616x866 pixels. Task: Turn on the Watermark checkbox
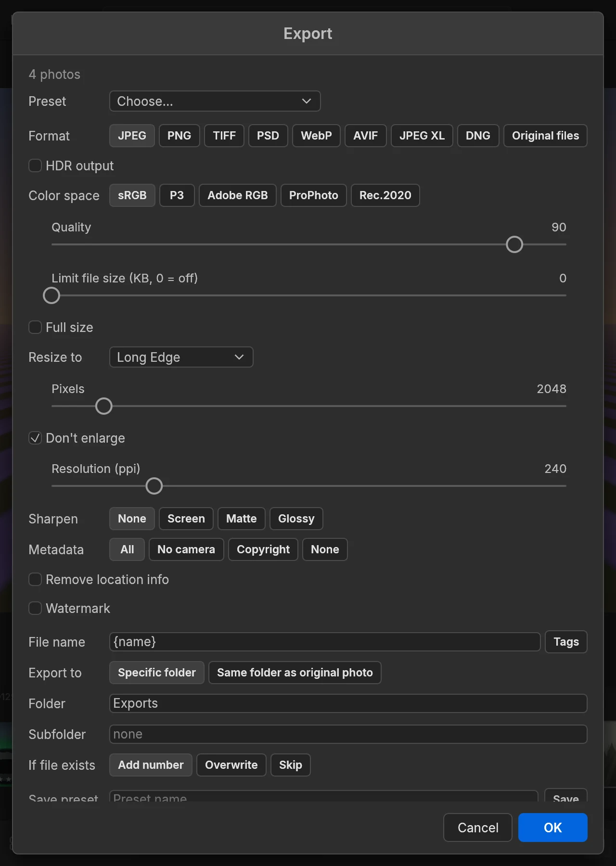click(x=35, y=608)
